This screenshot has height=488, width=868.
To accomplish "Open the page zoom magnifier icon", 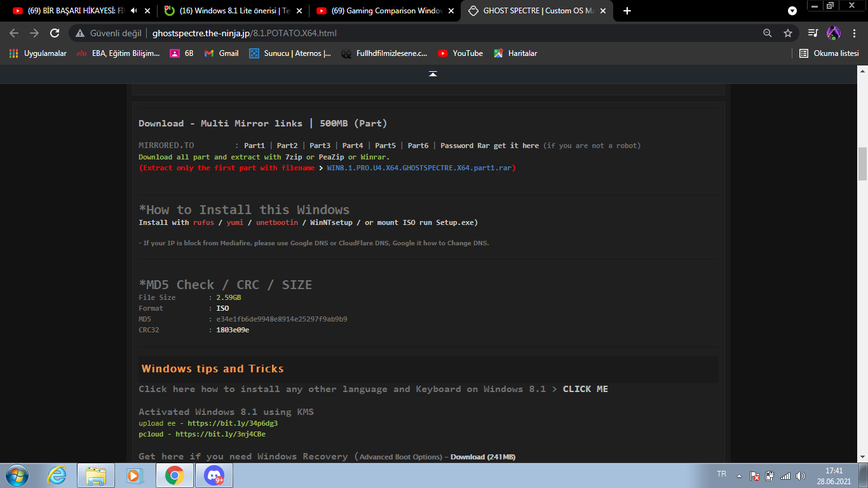I will pos(768,33).
